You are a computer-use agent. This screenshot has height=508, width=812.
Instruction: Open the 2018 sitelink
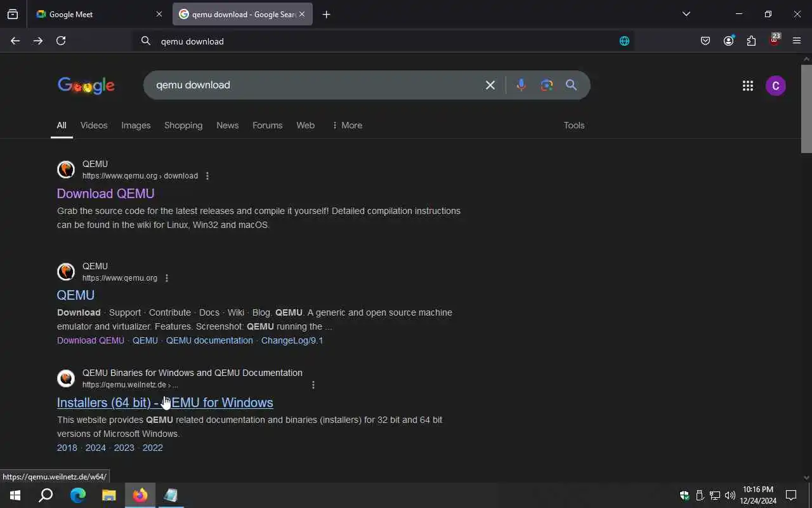point(67,448)
